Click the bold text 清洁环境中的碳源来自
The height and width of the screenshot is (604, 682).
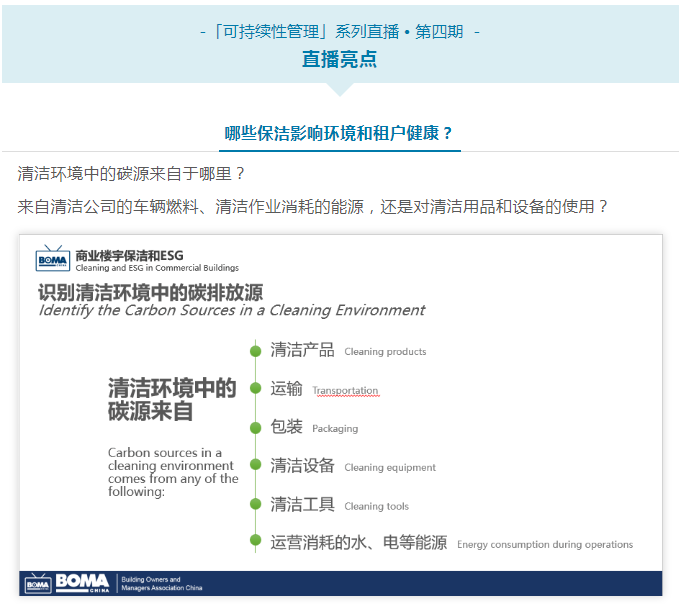(172, 400)
